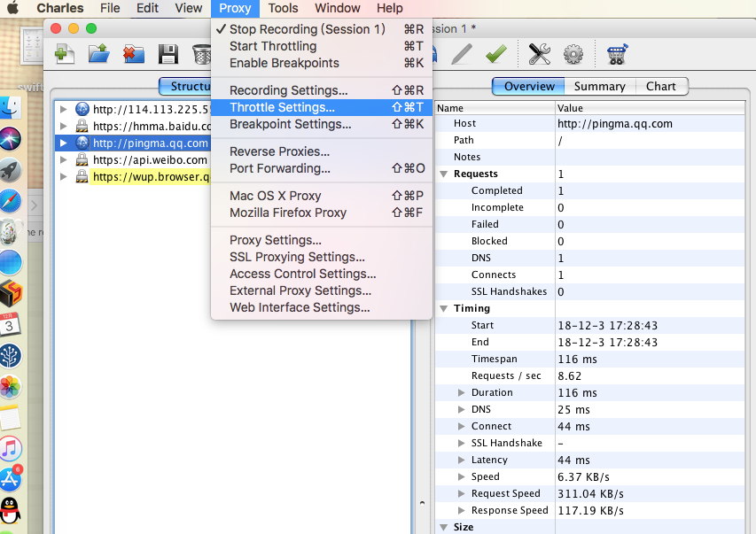The image size is (756, 534).
Task: Click the Clear Session trash can icon
Action: [x=202, y=54]
